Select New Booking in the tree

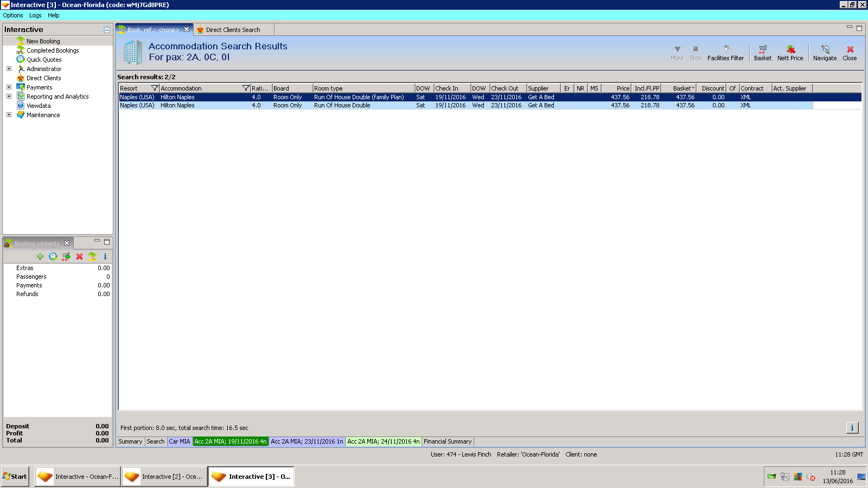43,41
